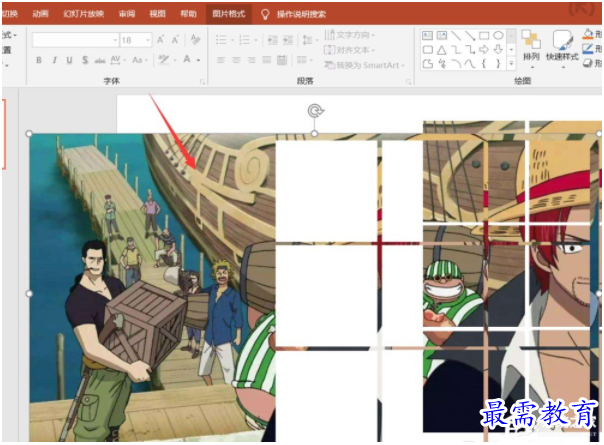The height and width of the screenshot is (445, 604).
Task: Switch to the 幻灯片放映 tab
Action: 84,14
